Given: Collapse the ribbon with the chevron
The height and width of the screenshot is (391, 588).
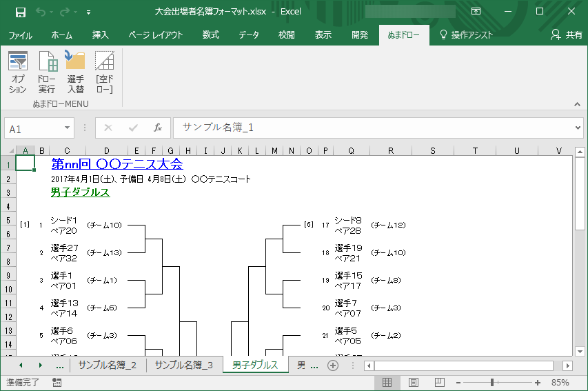Looking at the screenshot, I should [577, 104].
